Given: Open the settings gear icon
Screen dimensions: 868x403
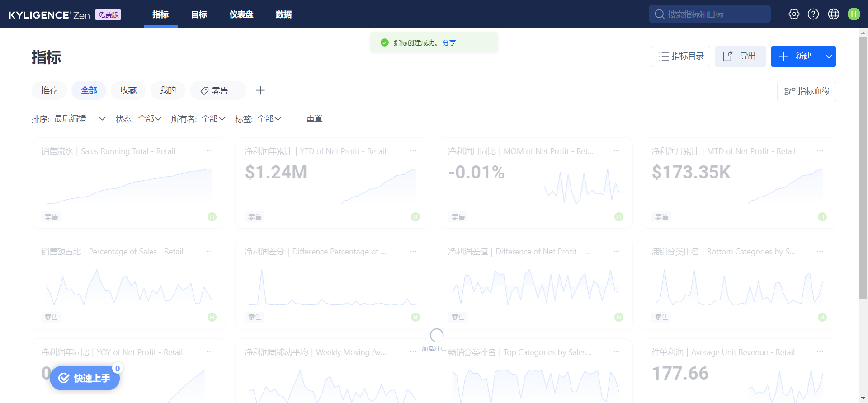Looking at the screenshot, I should (794, 14).
